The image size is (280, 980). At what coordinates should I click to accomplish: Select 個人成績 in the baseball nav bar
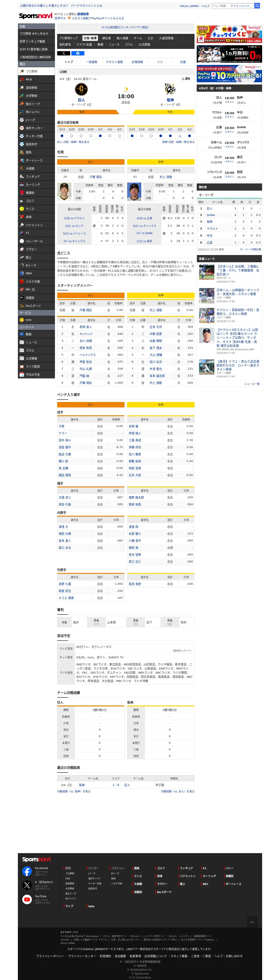tap(122, 38)
